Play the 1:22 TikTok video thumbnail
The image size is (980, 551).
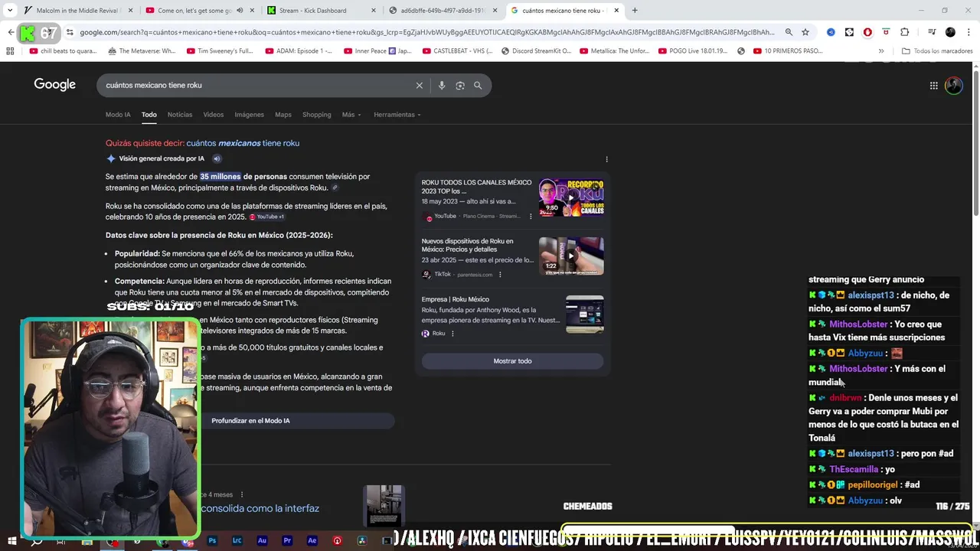click(x=571, y=256)
